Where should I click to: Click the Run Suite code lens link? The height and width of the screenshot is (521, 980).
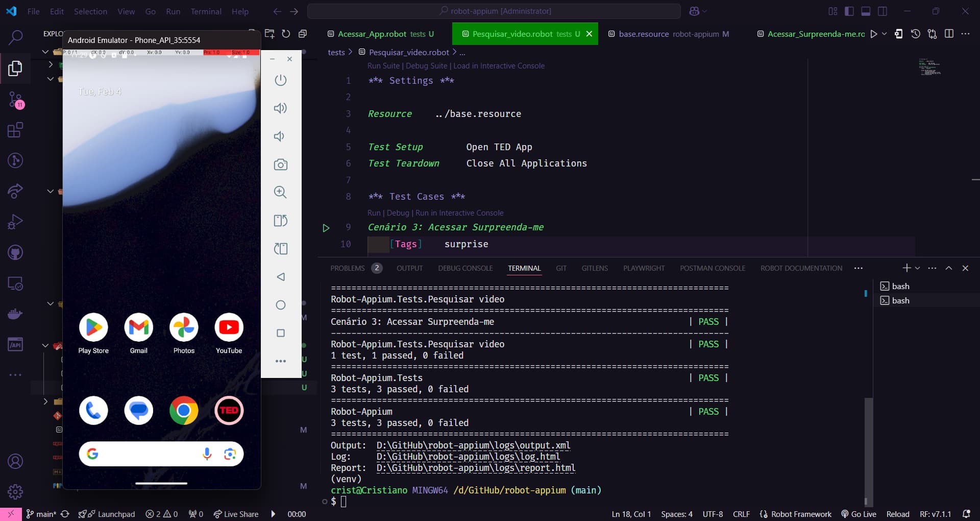point(383,66)
